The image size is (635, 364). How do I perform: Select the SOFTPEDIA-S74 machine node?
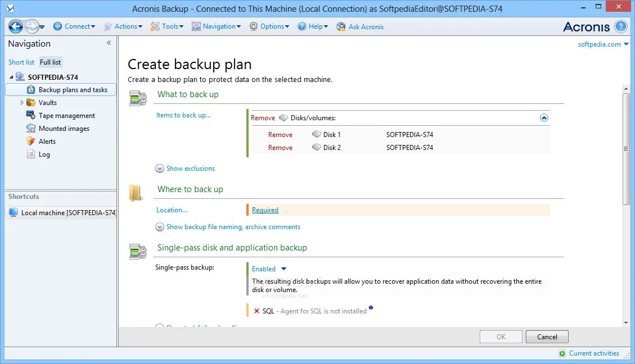tap(53, 78)
